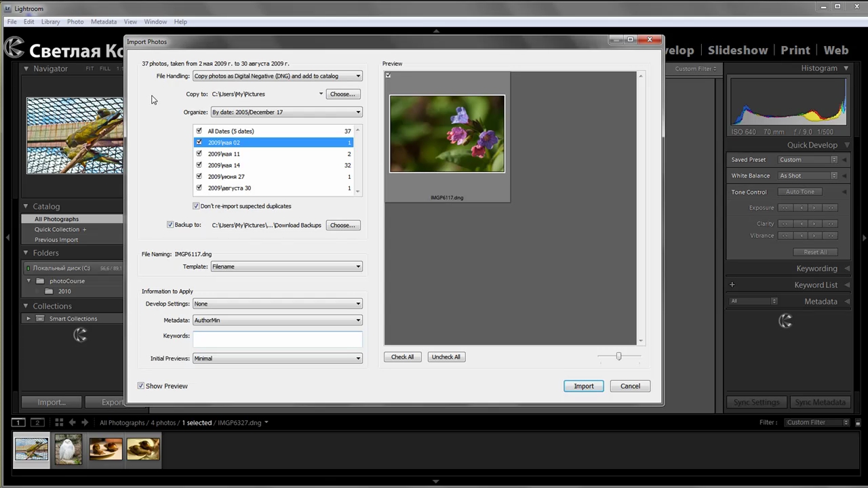Open the File Handling dropdown

pos(277,76)
